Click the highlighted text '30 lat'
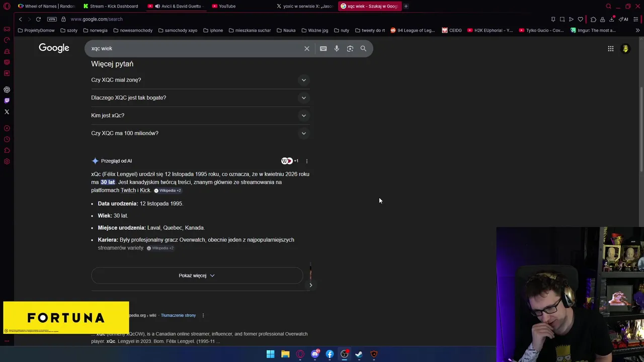The width and height of the screenshot is (644, 362). pos(108,182)
